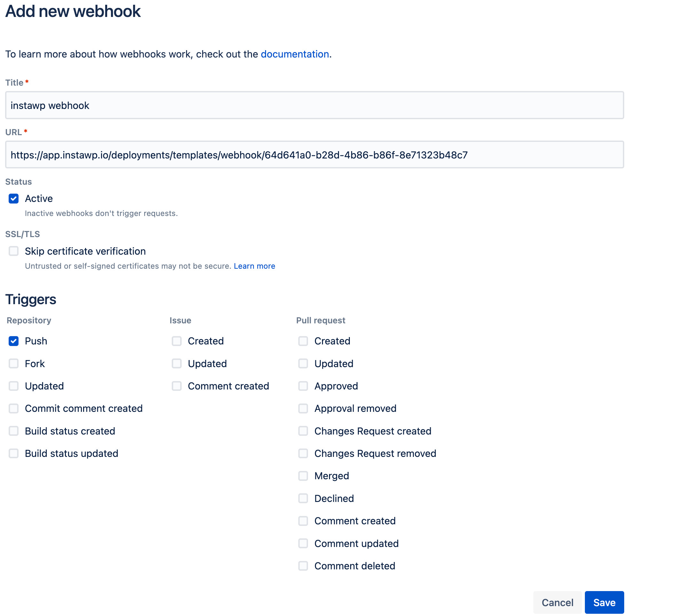Enable Pull request Created trigger
Image resolution: width=692 pixels, height=616 pixels.
(303, 341)
